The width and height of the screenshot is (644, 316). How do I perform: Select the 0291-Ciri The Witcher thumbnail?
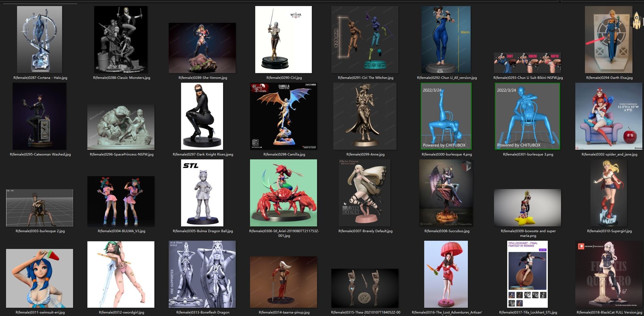click(365, 40)
